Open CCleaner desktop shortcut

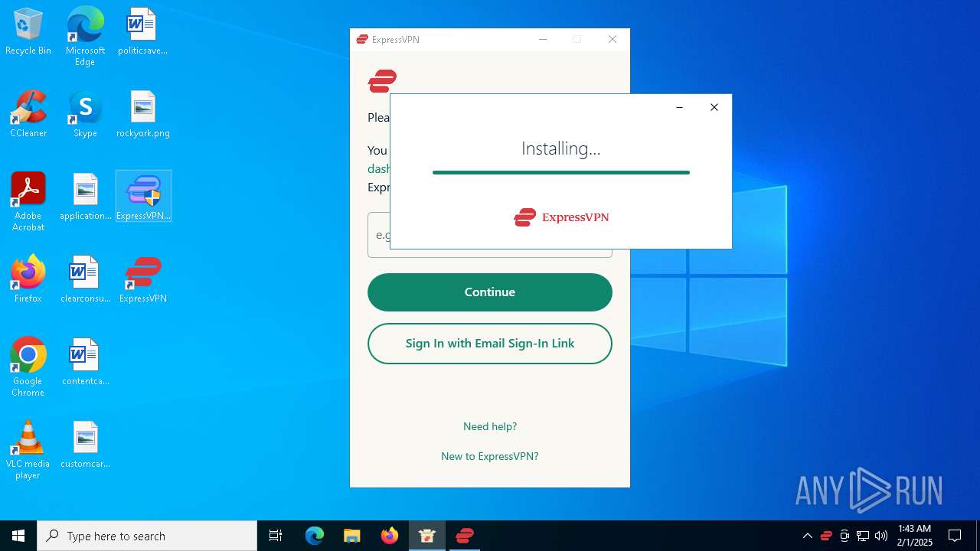28,114
